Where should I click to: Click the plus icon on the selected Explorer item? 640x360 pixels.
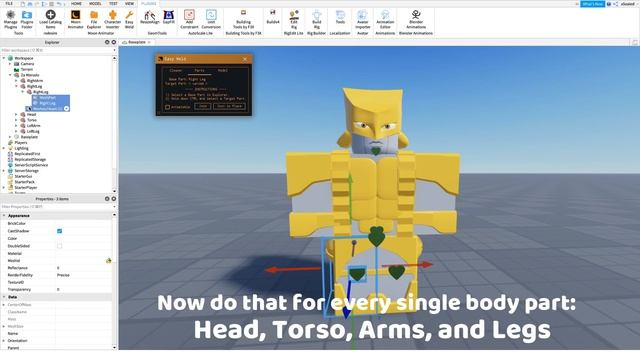point(67,109)
